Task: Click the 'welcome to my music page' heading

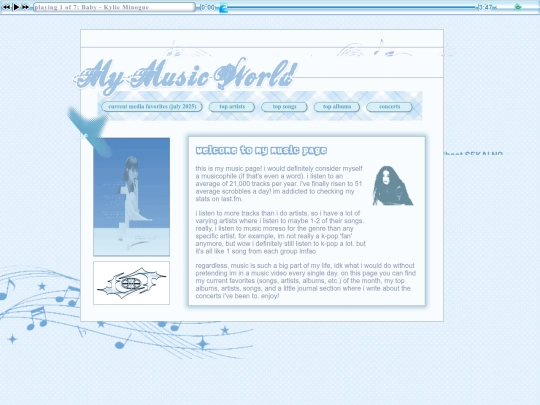Action: (x=261, y=150)
